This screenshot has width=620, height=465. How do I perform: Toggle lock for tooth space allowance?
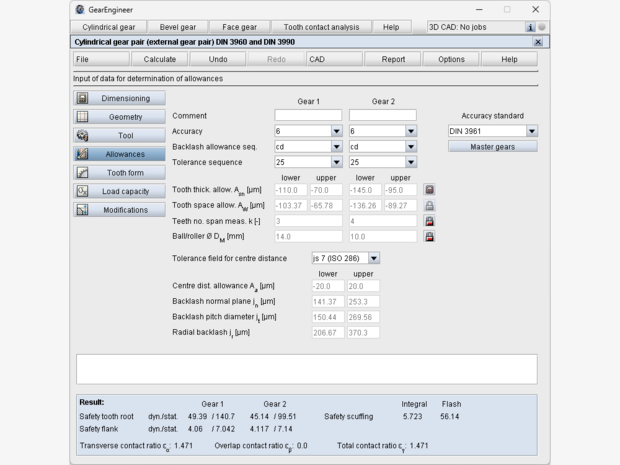click(x=429, y=205)
